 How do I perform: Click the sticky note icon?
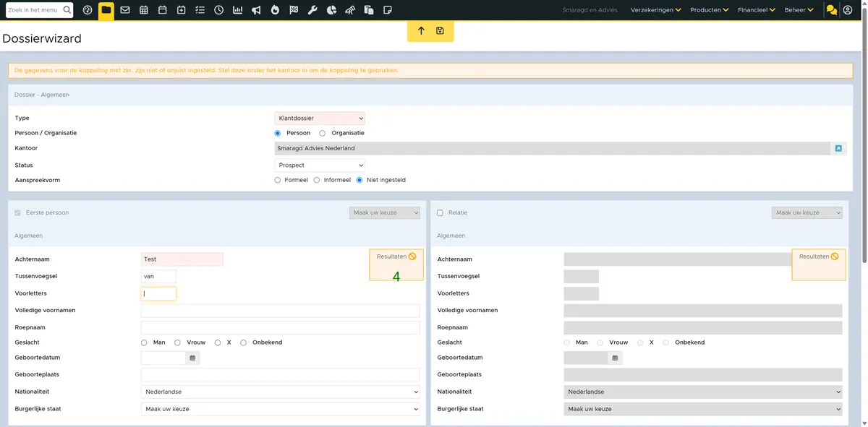click(x=388, y=10)
